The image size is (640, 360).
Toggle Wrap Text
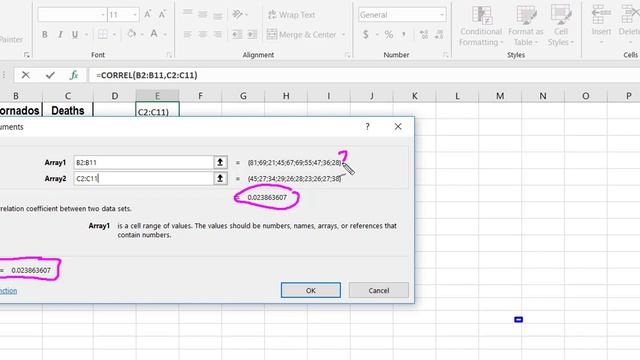point(291,15)
